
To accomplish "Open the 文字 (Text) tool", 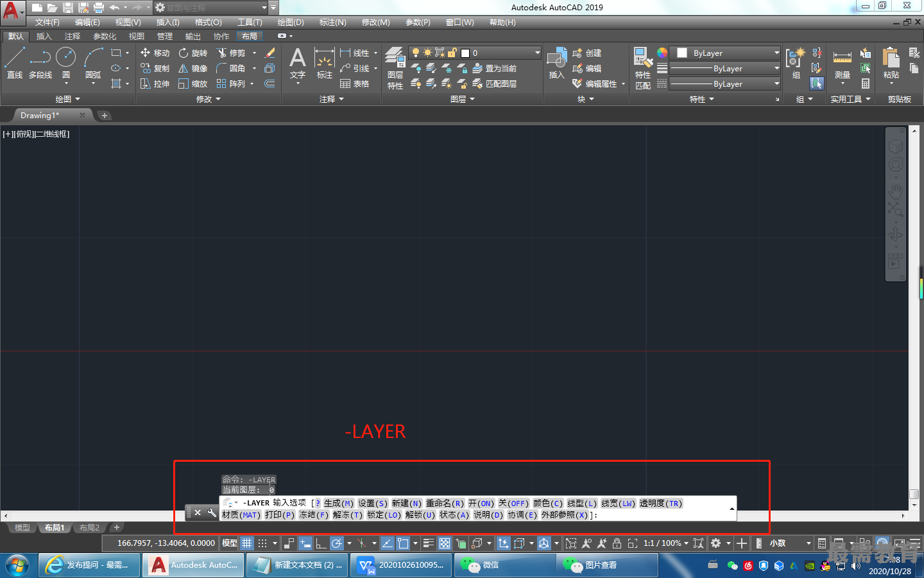I will click(297, 63).
